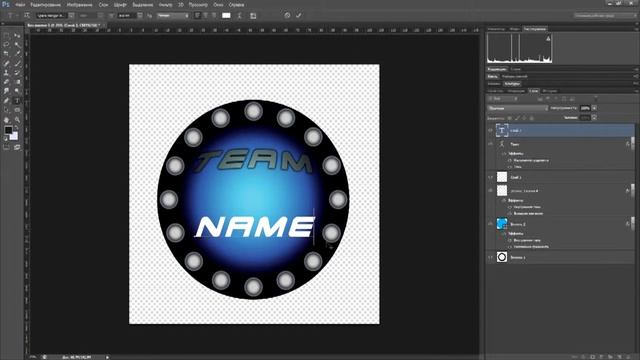Switch to the История tab
Viewport: 640px width, 360px height.
[x=550, y=91]
